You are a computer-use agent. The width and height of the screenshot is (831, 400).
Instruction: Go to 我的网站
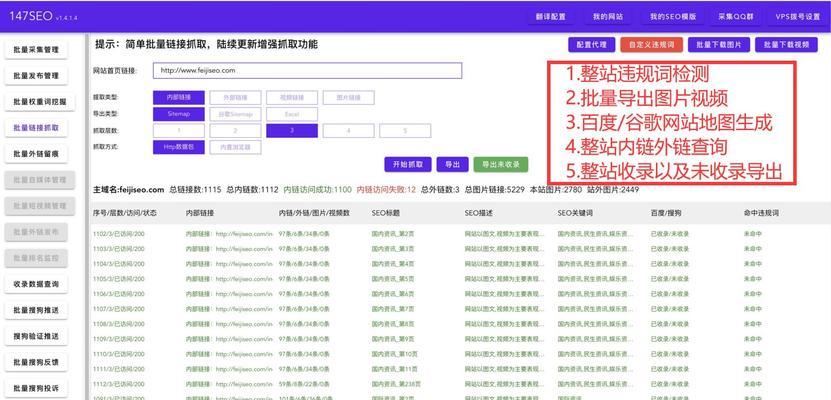pyautogui.click(x=608, y=17)
